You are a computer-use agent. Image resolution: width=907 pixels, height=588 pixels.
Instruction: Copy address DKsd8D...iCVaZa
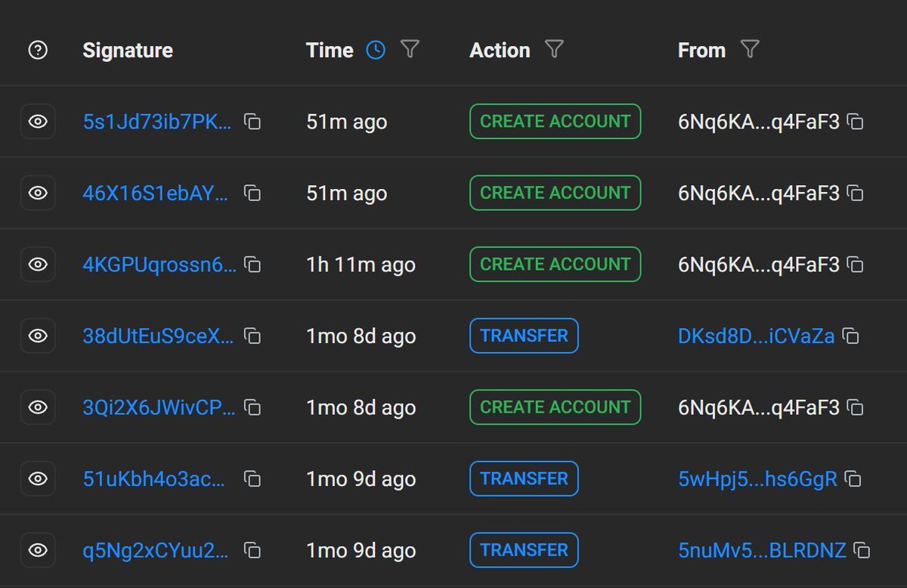pos(850,336)
